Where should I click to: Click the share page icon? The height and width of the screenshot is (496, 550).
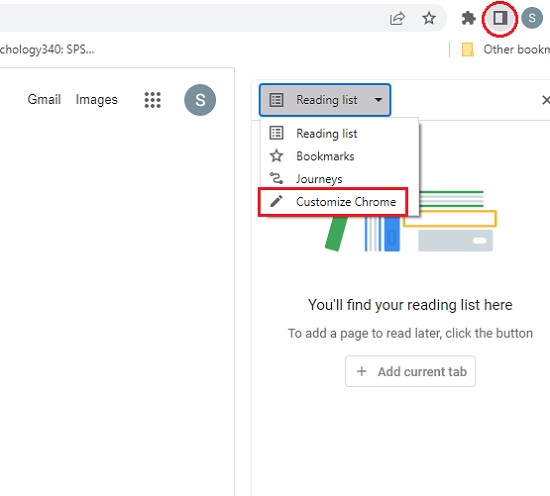397,18
